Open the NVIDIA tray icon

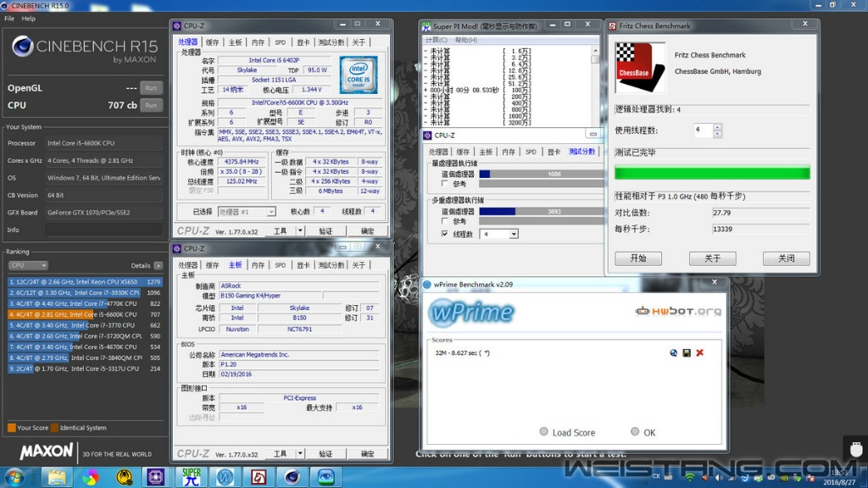coord(786,478)
